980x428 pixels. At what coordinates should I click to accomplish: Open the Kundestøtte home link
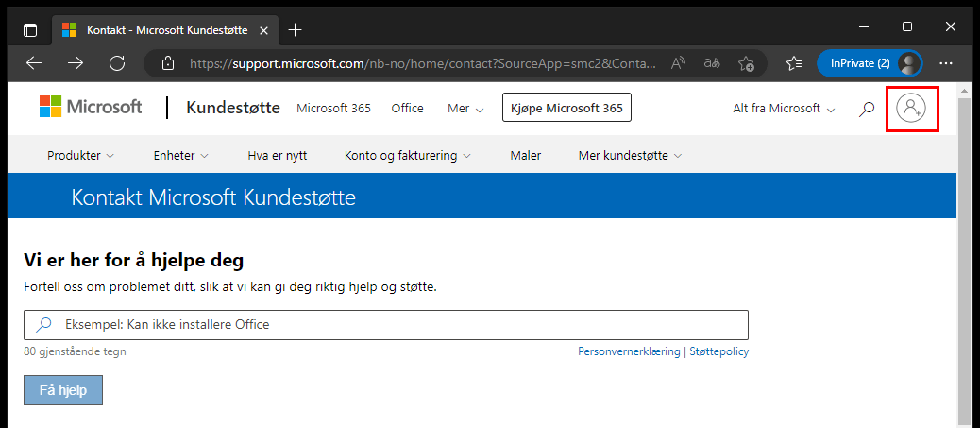click(x=233, y=108)
